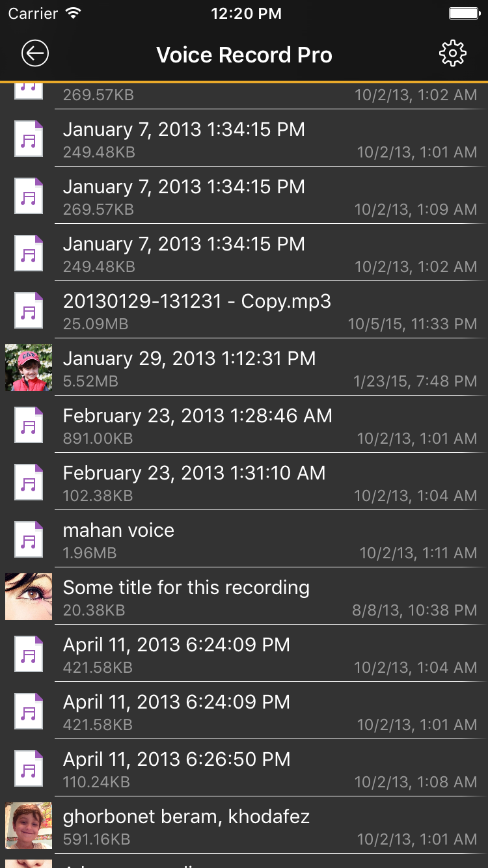
Task: Select Some title for this recording
Action: pos(260,597)
